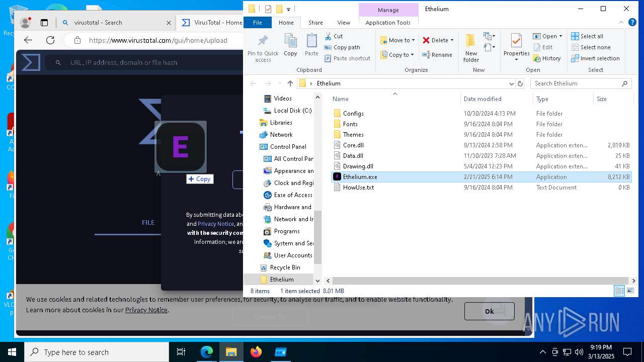
Task: Delete the selected file via ribbon
Action: click(435, 40)
